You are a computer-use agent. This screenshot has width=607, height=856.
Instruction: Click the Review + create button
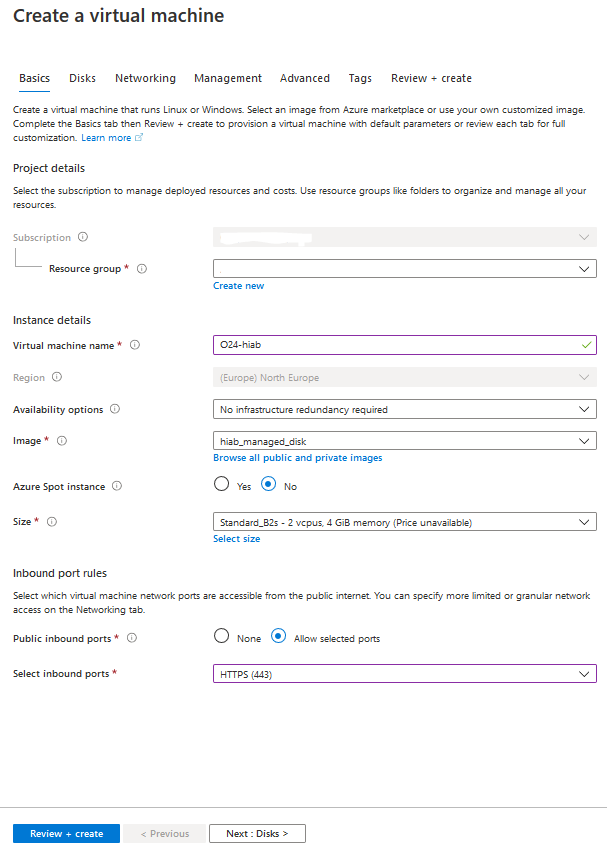pos(65,833)
